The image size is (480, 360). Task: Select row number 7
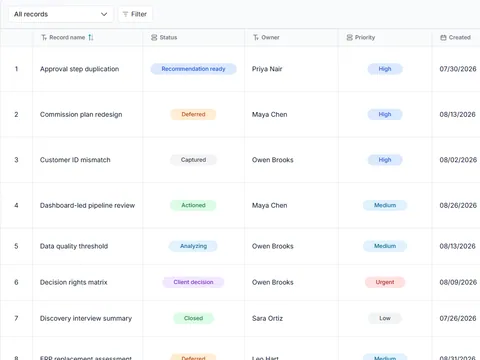click(16, 318)
